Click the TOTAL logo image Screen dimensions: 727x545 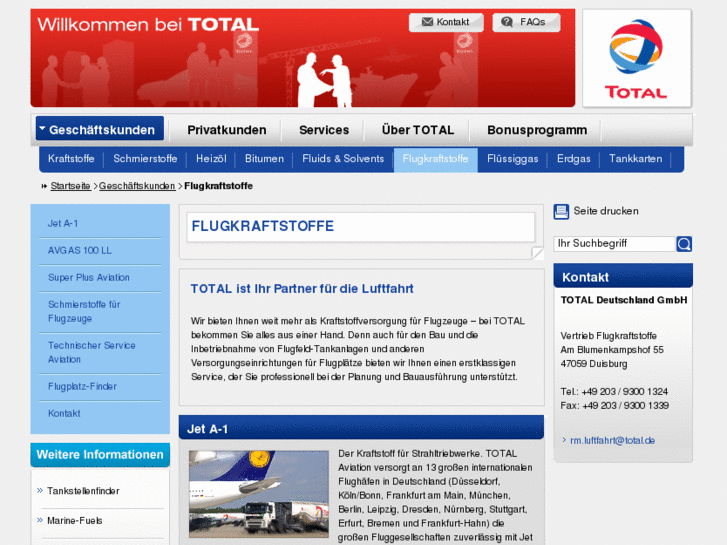tap(637, 58)
